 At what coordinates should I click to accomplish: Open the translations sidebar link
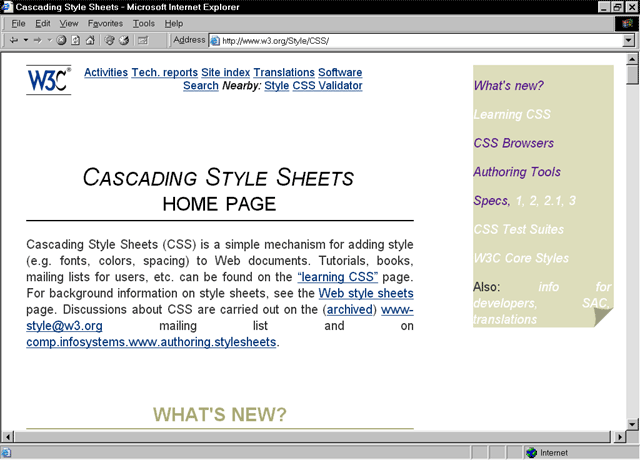(x=505, y=320)
